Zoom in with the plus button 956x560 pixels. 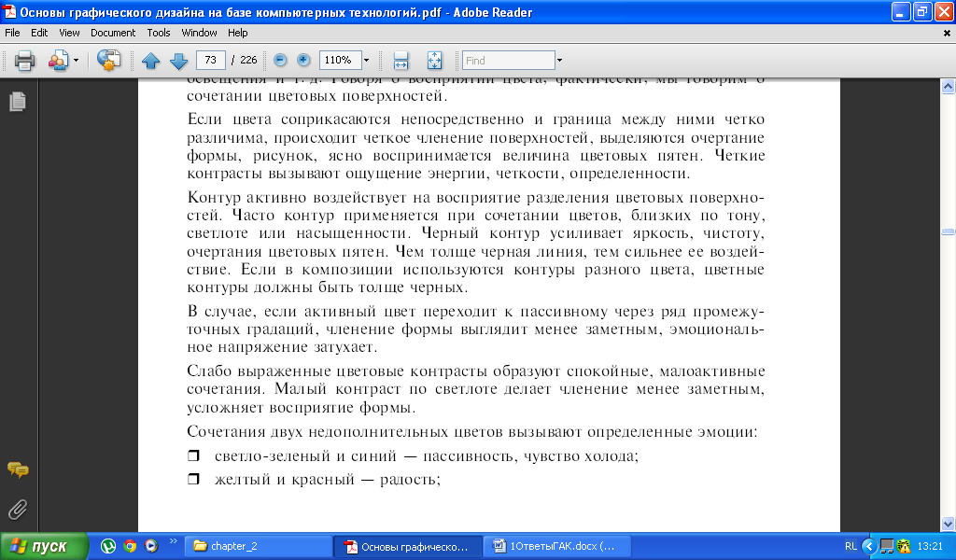click(303, 60)
